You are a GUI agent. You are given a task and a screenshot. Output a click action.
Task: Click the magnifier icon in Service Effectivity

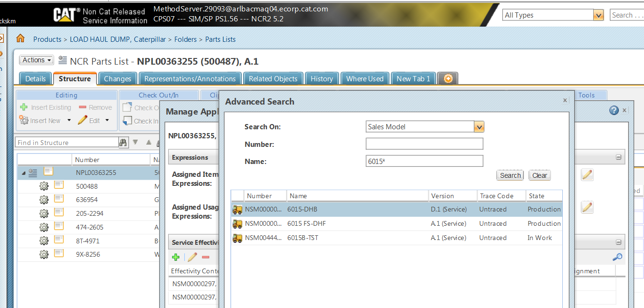tap(617, 257)
